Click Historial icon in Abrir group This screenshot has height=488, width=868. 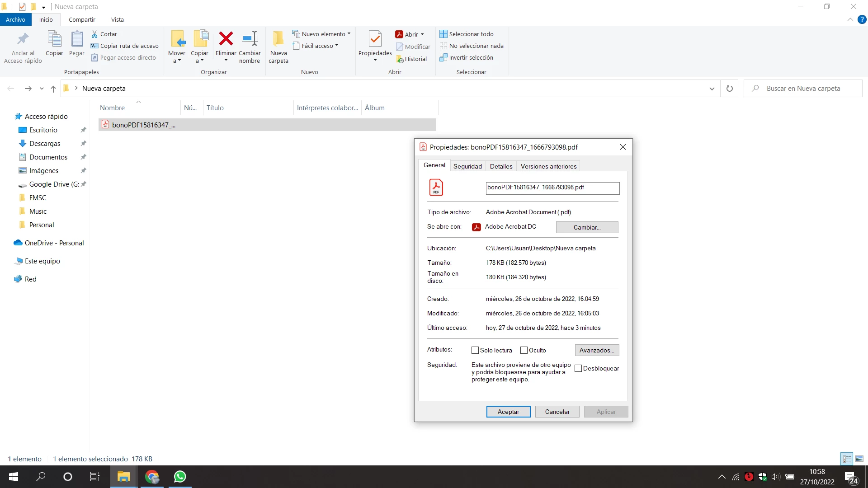[x=400, y=59]
